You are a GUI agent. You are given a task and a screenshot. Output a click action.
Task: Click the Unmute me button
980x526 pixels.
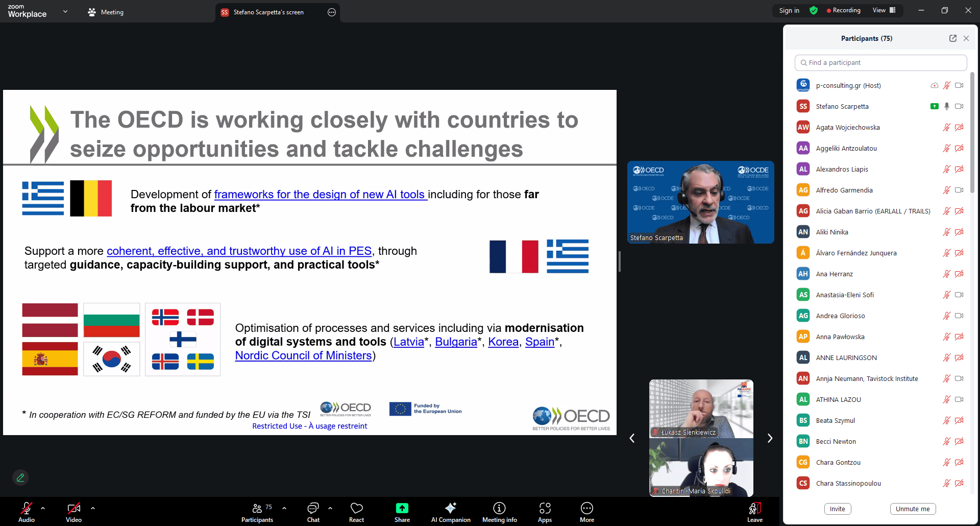click(x=913, y=509)
